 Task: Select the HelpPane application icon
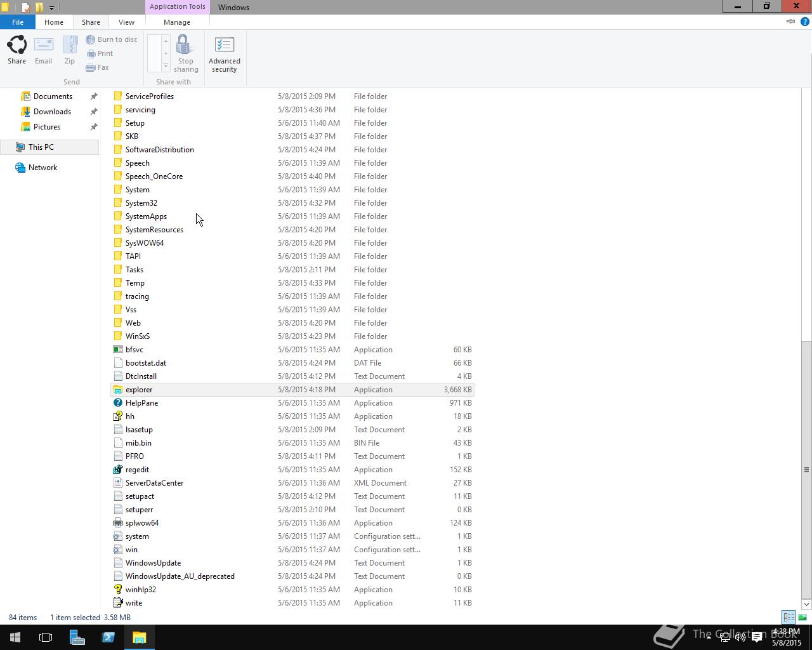pos(117,403)
